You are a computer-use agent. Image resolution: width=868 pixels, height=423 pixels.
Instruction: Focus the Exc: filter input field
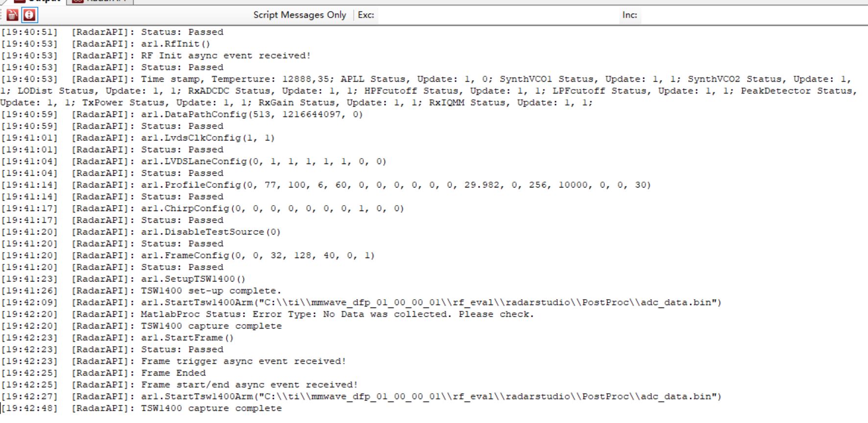(498, 15)
